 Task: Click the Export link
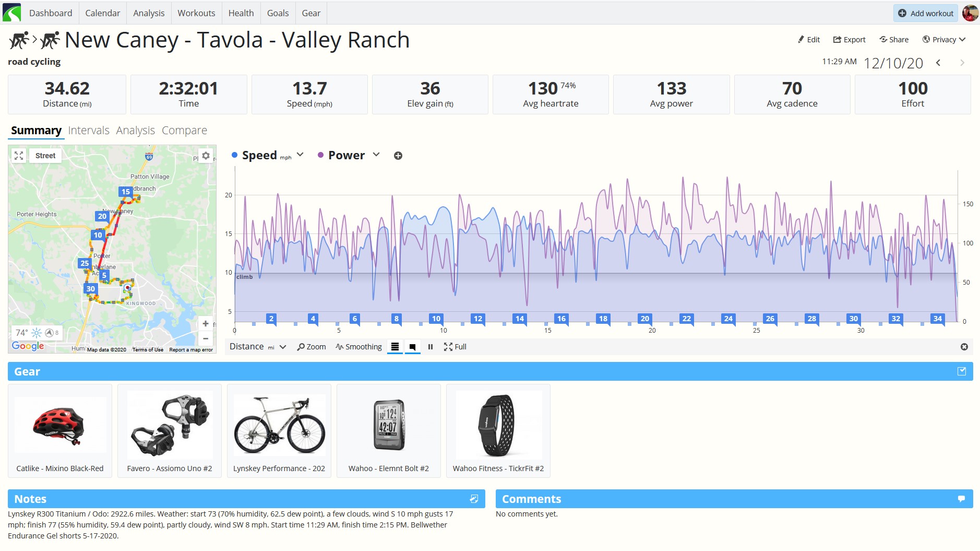(849, 40)
